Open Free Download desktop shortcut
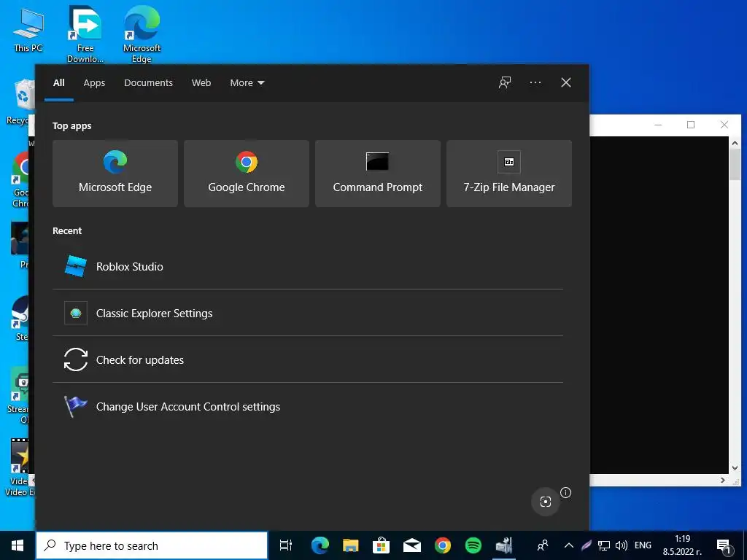747x560 pixels. coord(85,34)
